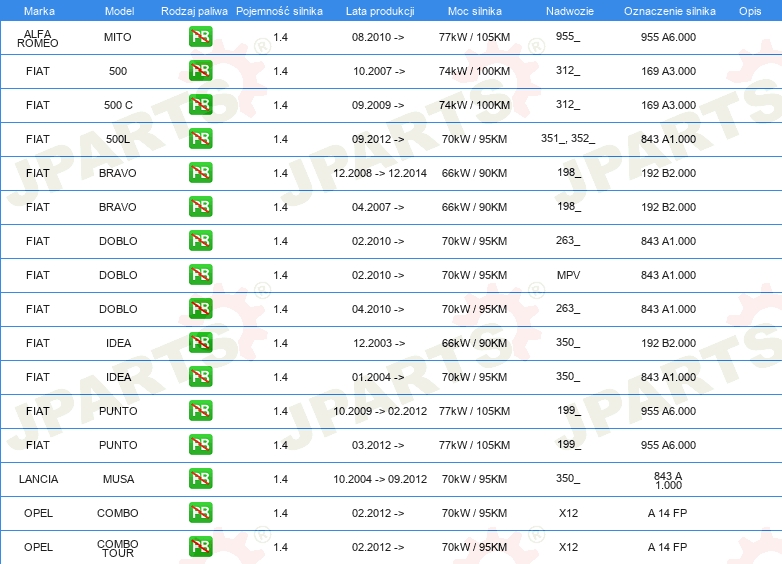Image resolution: width=782 pixels, height=564 pixels.
Task: Click the Marka column header
Action: tap(39, 11)
